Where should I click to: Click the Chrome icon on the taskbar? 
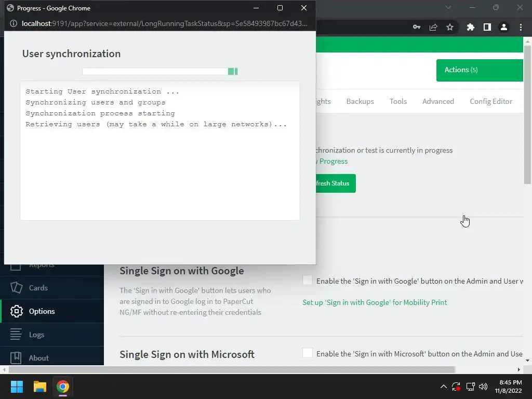pos(63,387)
